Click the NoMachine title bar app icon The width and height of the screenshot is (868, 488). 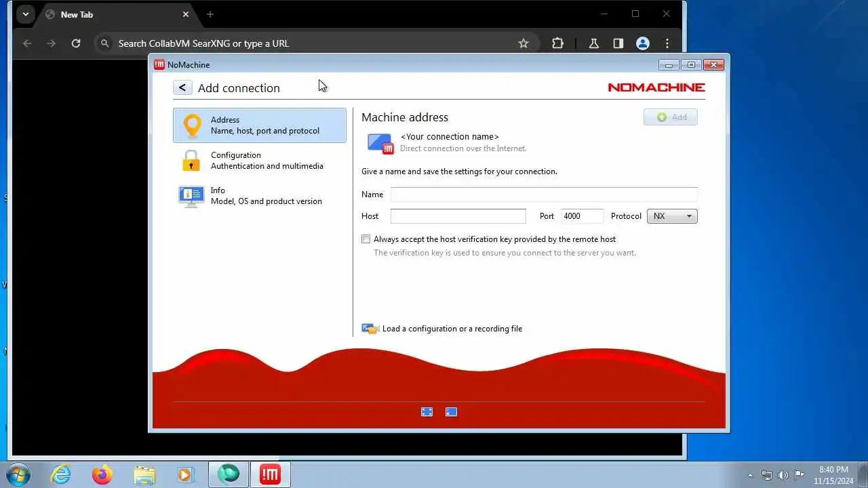coord(159,64)
